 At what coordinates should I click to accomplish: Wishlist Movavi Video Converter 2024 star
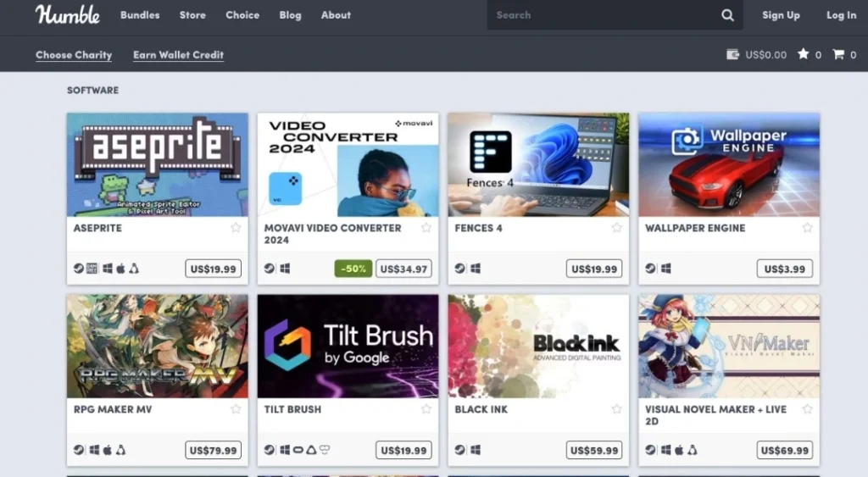pyautogui.click(x=426, y=227)
